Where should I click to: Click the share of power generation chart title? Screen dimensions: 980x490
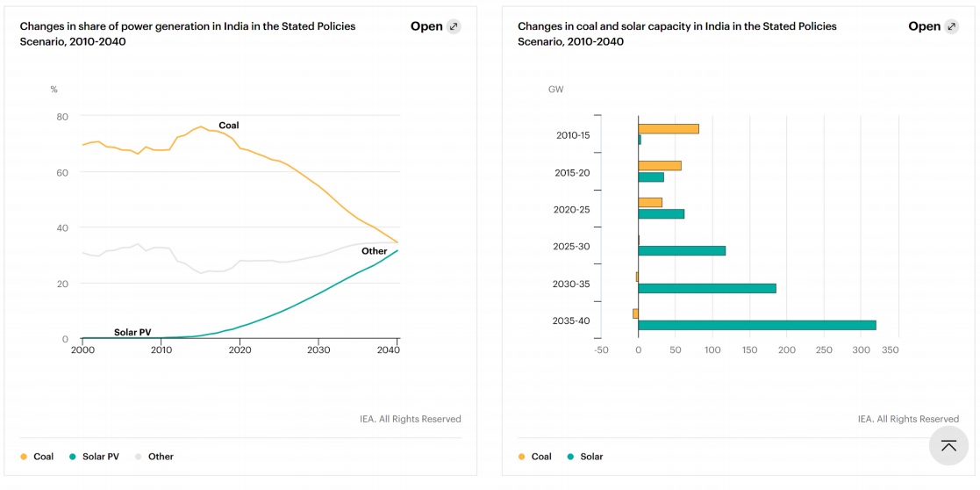(188, 33)
